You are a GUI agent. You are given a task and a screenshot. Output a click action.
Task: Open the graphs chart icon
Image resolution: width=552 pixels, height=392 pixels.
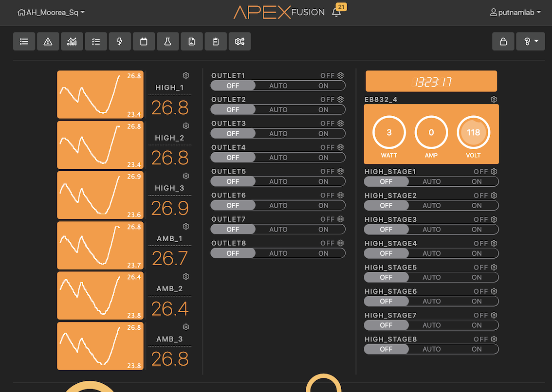72,41
